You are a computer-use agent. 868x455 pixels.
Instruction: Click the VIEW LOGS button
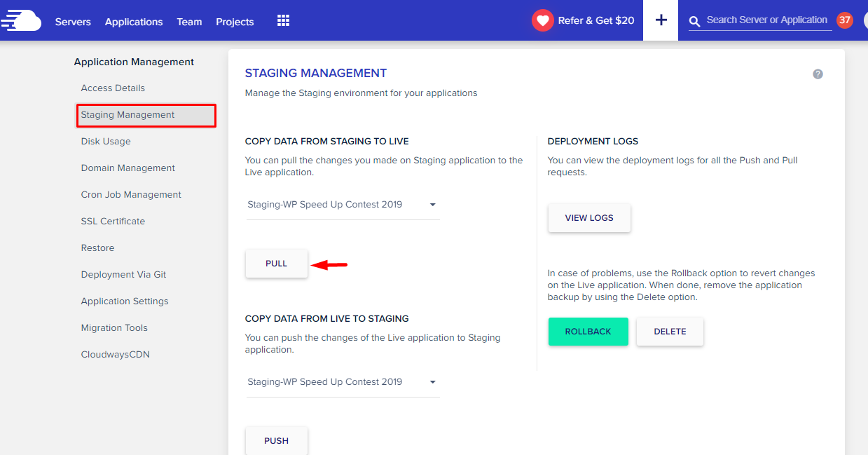(589, 218)
